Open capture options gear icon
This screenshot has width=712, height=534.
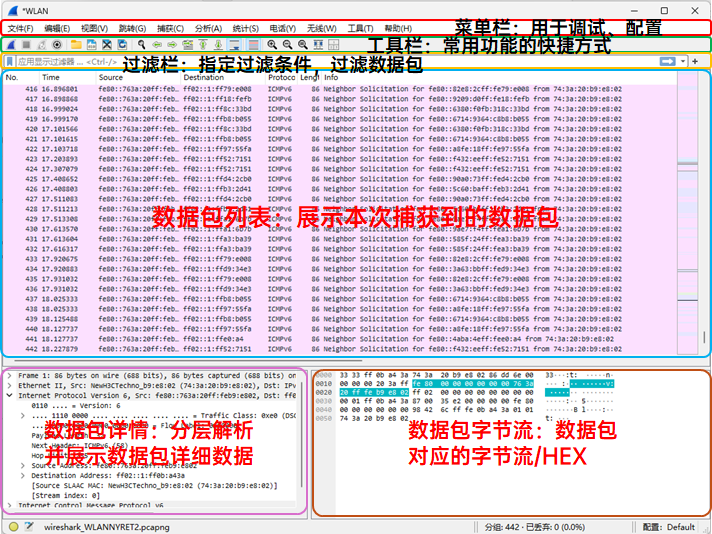coord(57,44)
